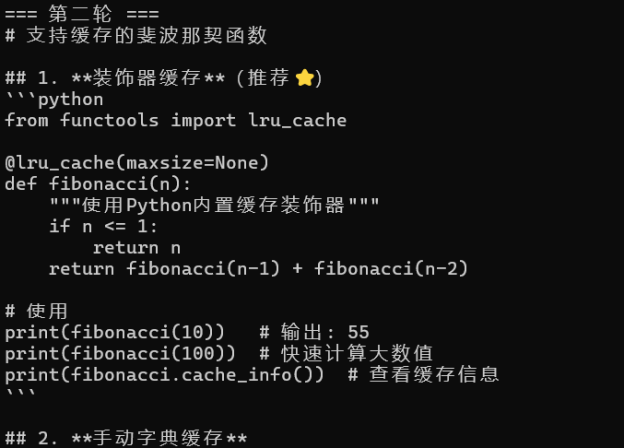
Task: Click the docstring '使用Python内置缓存装饰器'
Action: [214, 205]
